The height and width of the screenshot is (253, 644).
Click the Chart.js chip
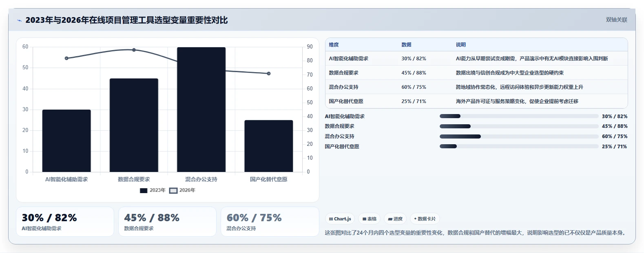pos(340,219)
